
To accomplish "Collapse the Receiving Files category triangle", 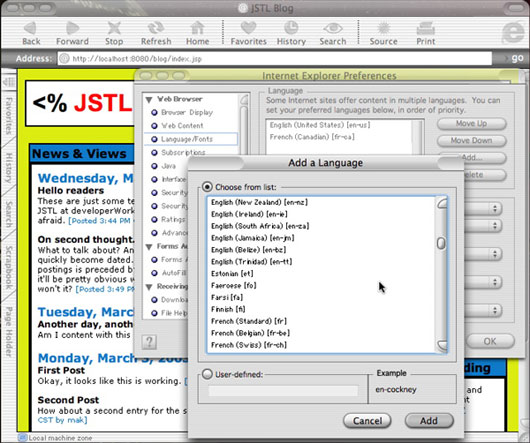I will (149, 287).
